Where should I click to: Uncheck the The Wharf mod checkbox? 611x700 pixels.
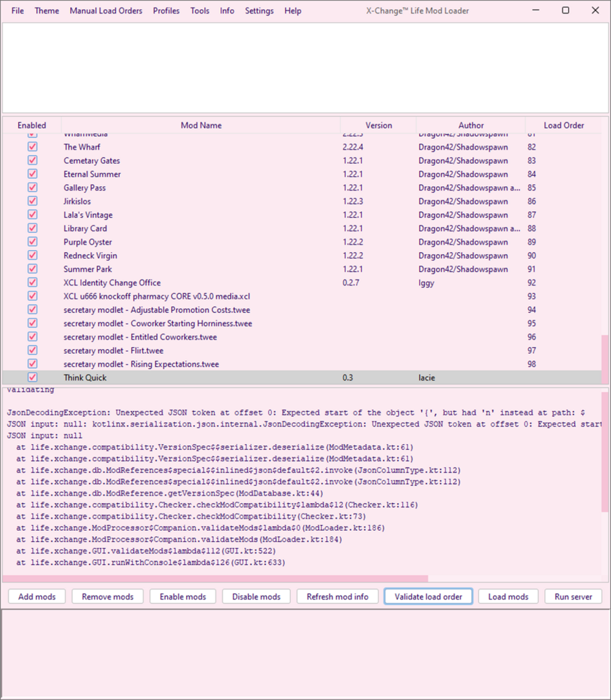(32, 147)
